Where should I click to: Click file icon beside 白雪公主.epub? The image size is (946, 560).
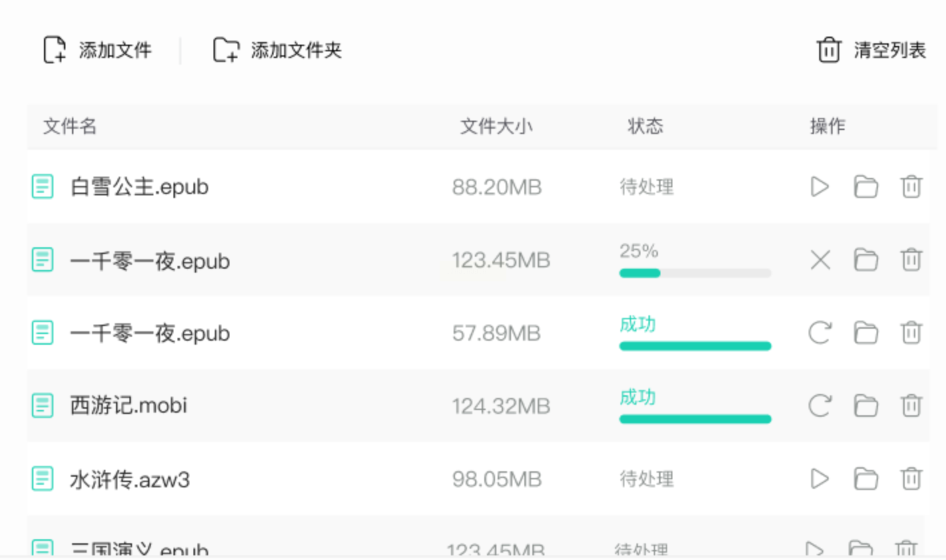coord(43,187)
